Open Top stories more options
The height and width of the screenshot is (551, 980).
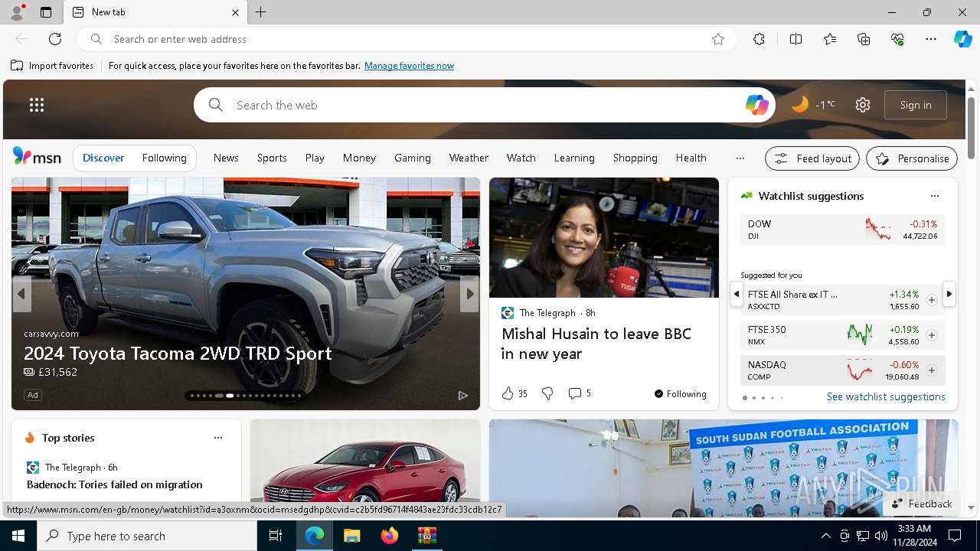(218, 438)
